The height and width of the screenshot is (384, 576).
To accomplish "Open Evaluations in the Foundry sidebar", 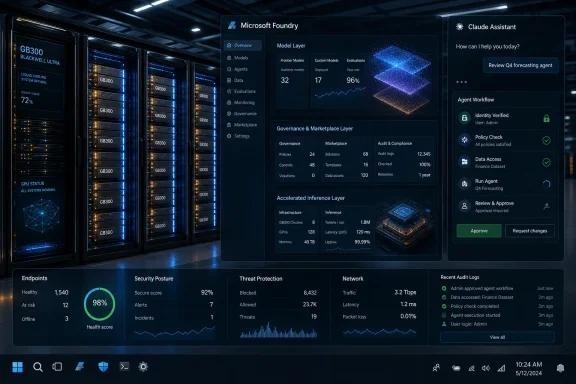I will (243, 91).
